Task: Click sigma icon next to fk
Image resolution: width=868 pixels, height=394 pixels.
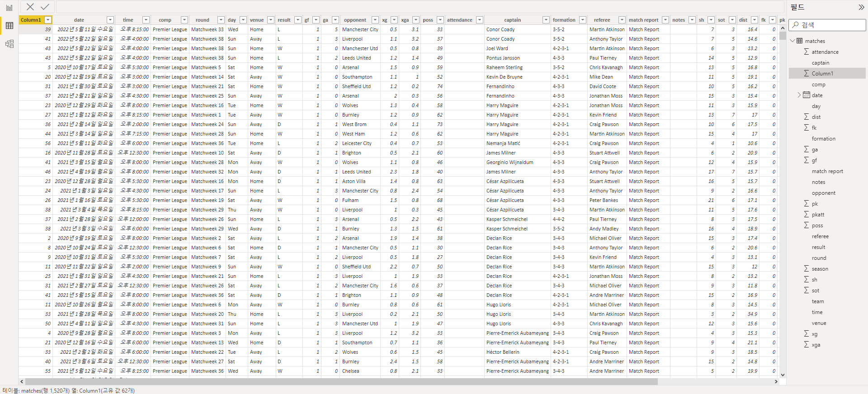Action: (x=807, y=128)
